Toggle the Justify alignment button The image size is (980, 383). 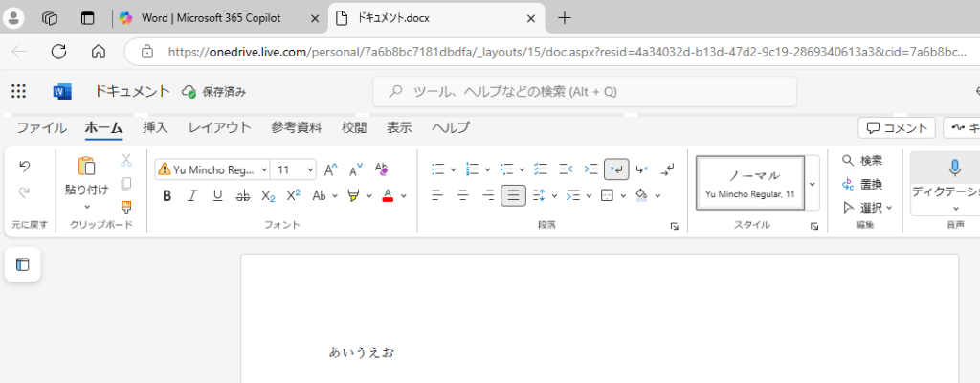[x=514, y=195]
